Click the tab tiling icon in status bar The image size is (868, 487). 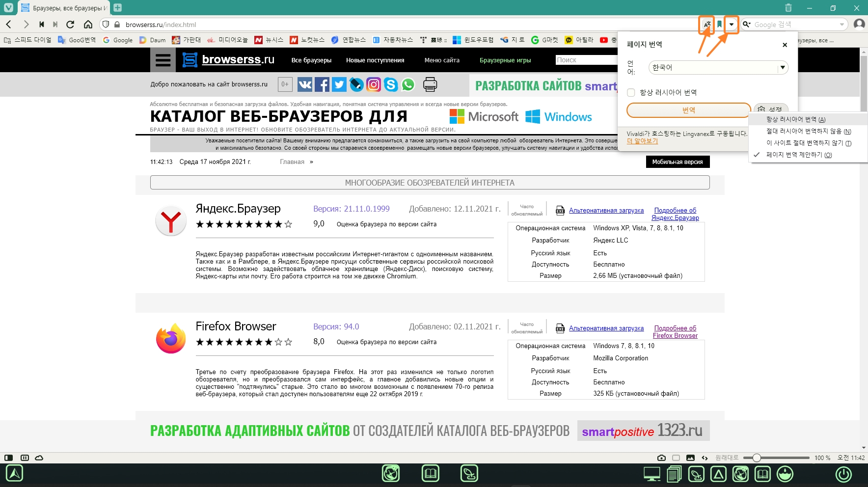(x=25, y=458)
